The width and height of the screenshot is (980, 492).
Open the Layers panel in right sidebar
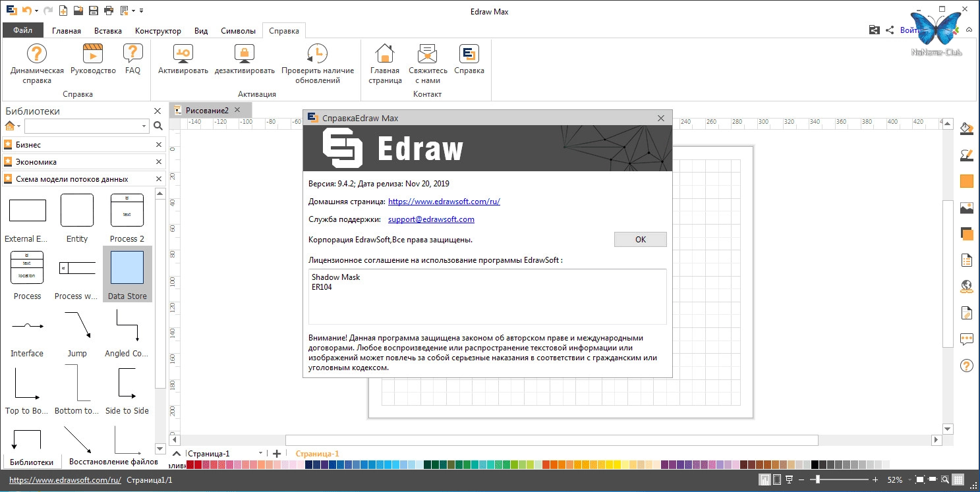click(x=967, y=234)
